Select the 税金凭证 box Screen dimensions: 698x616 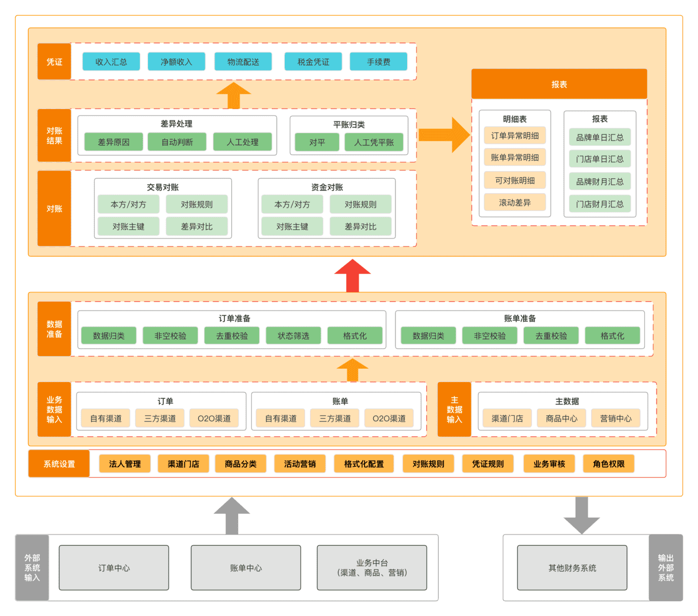pos(313,61)
